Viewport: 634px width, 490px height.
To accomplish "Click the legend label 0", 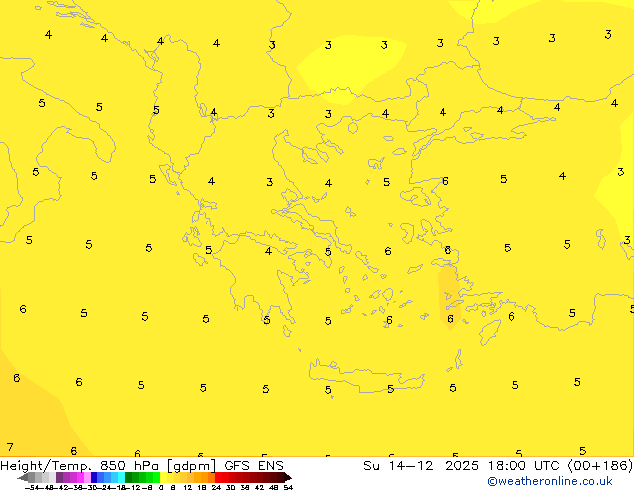I will tap(161, 487).
